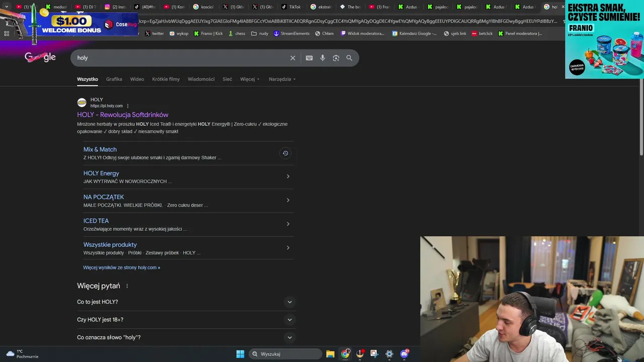This screenshot has height=362, width=644.
Task: Click the Windows taskbar Wyszukaj search box
Action: pos(286,354)
